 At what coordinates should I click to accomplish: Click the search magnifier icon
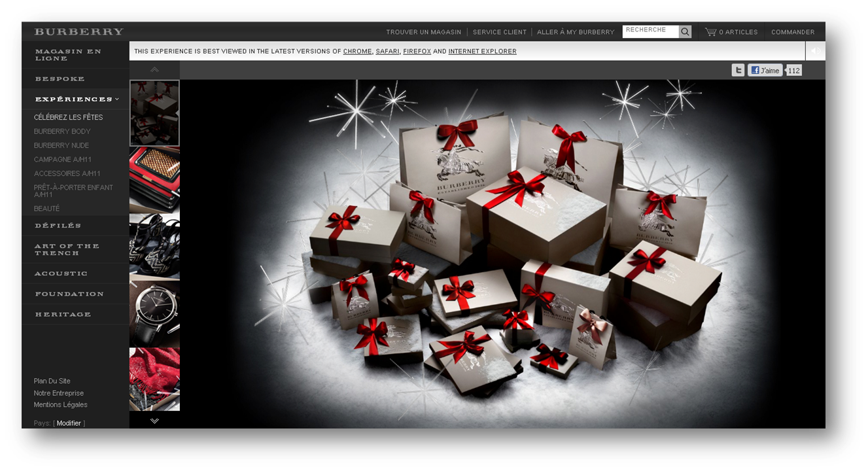coord(685,31)
